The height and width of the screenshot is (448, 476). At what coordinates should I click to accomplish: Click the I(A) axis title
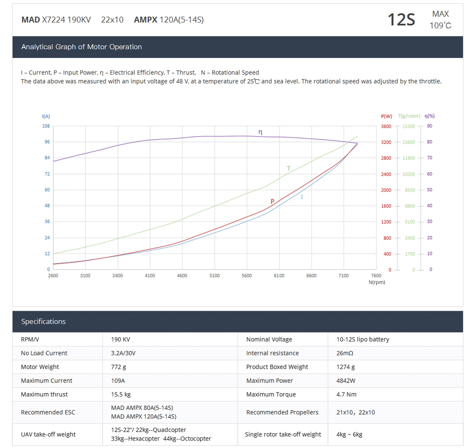tap(46, 116)
